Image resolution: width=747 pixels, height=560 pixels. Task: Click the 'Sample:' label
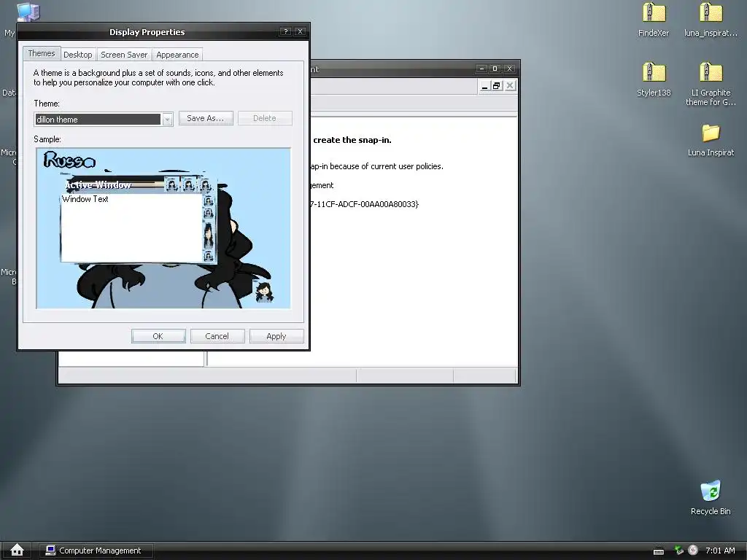[47, 139]
